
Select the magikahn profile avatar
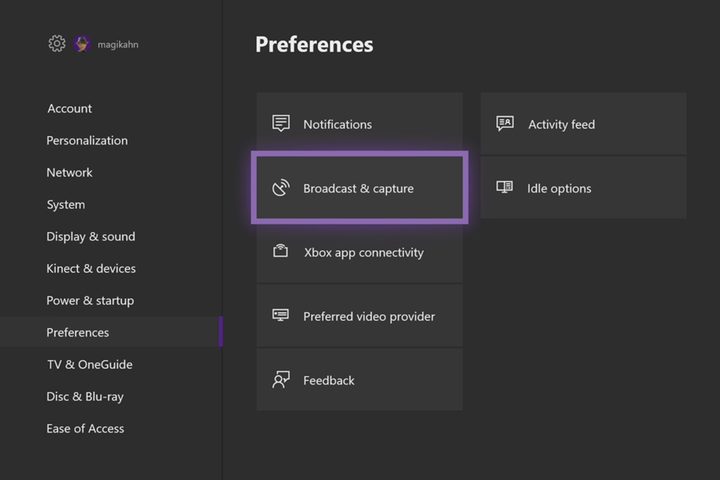tap(82, 44)
